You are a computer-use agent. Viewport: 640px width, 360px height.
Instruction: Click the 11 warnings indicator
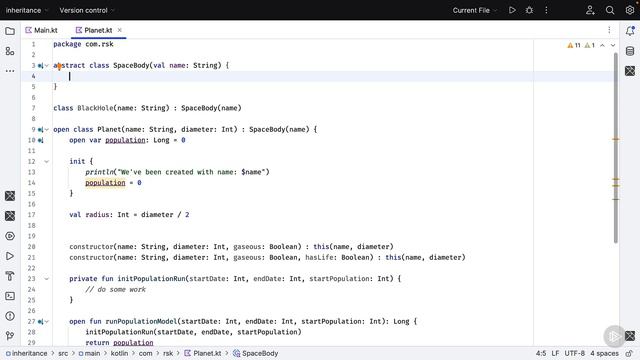(x=574, y=45)
